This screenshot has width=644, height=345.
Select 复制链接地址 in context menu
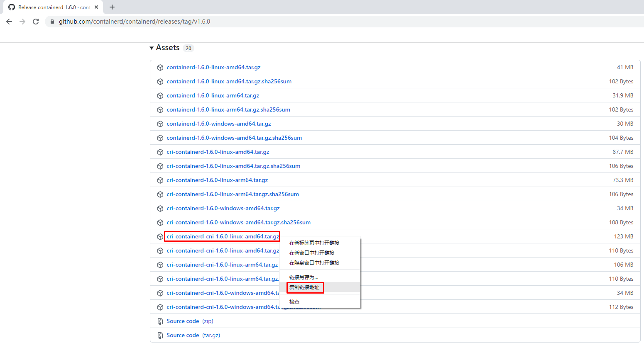click(304, 287)
